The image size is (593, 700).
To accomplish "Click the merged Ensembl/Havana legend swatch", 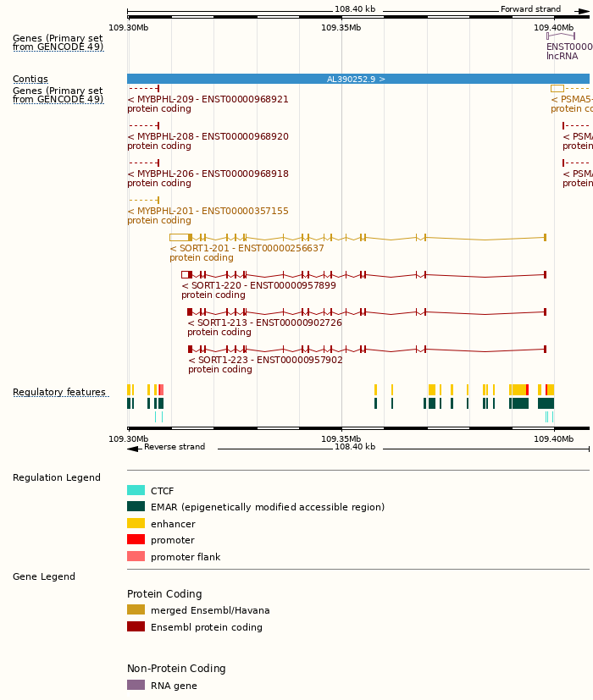I will [136, 610].
